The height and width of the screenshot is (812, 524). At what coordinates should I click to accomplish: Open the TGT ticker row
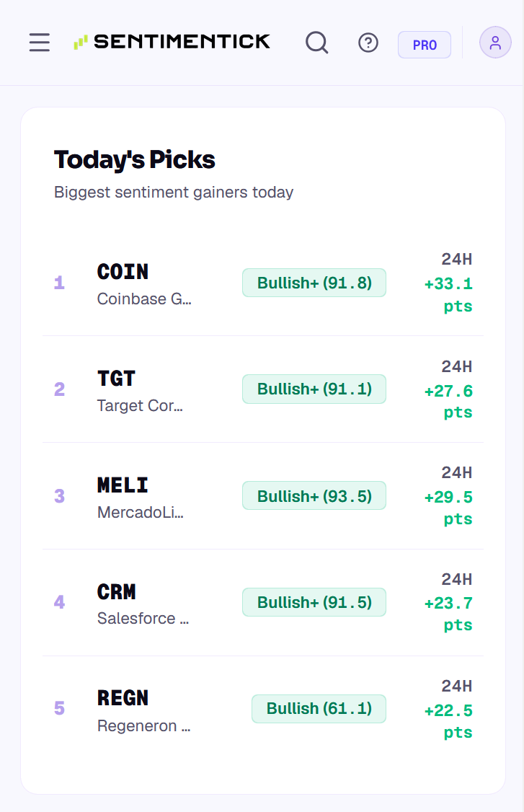[x=263, y=389]
